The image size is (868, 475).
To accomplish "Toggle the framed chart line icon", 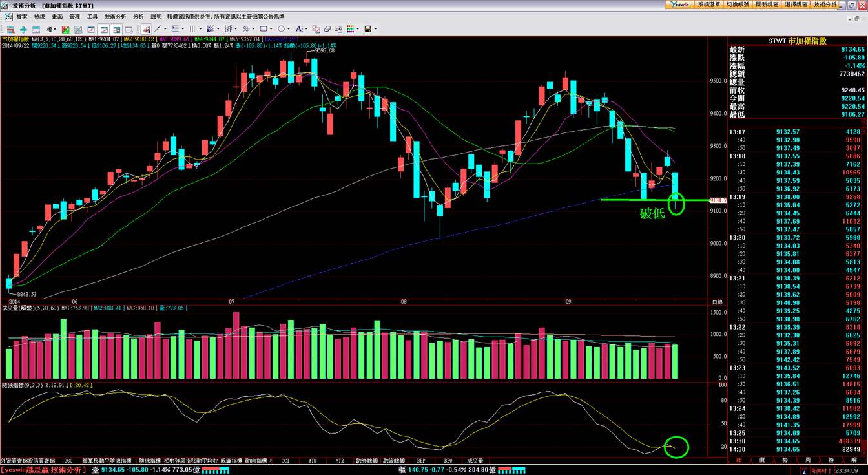I will point(103,29).
